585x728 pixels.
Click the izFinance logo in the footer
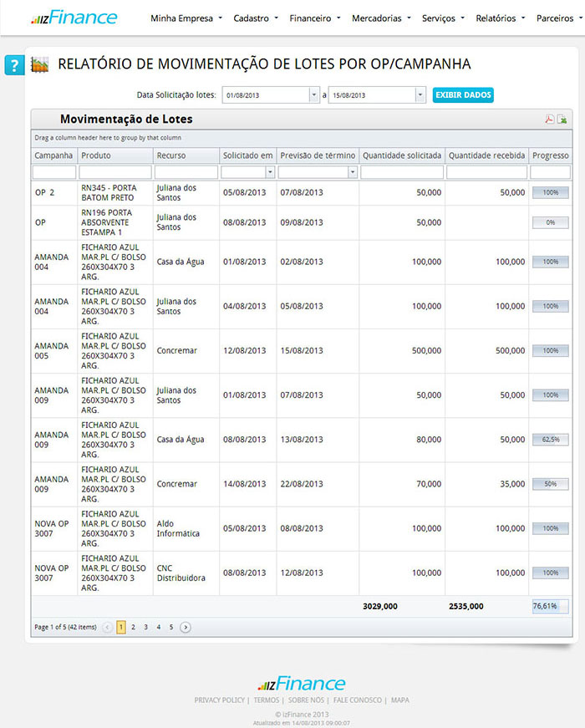click(x=302, y=684)
